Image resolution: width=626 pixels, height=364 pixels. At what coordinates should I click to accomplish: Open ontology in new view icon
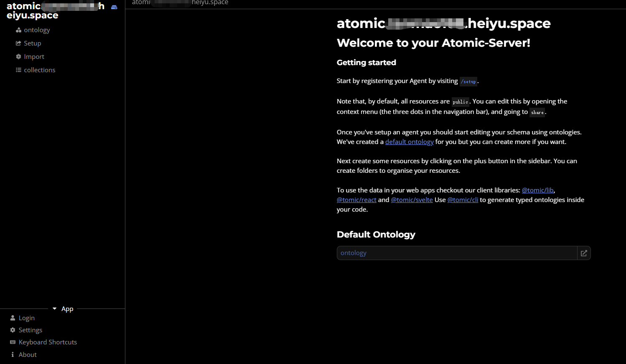(x=584, y=253)
